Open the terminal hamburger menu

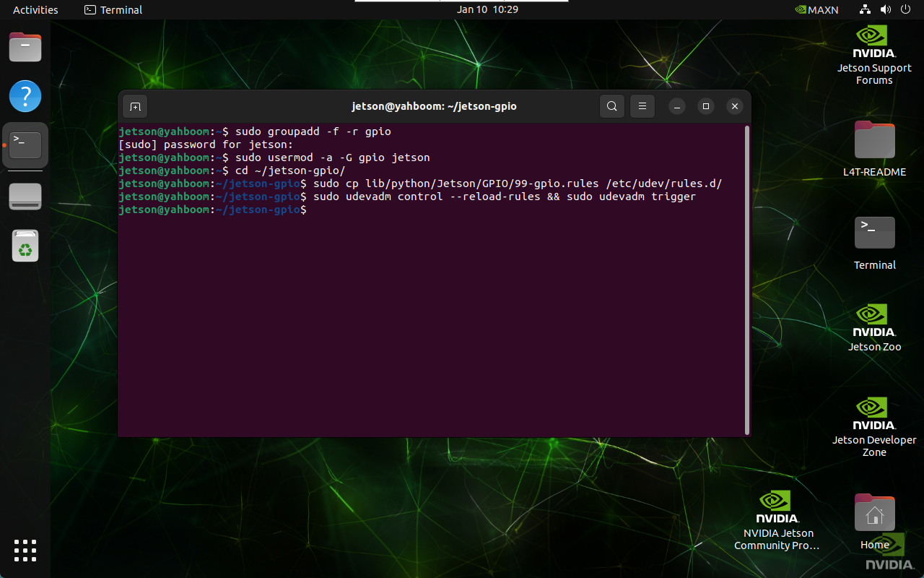642,107
